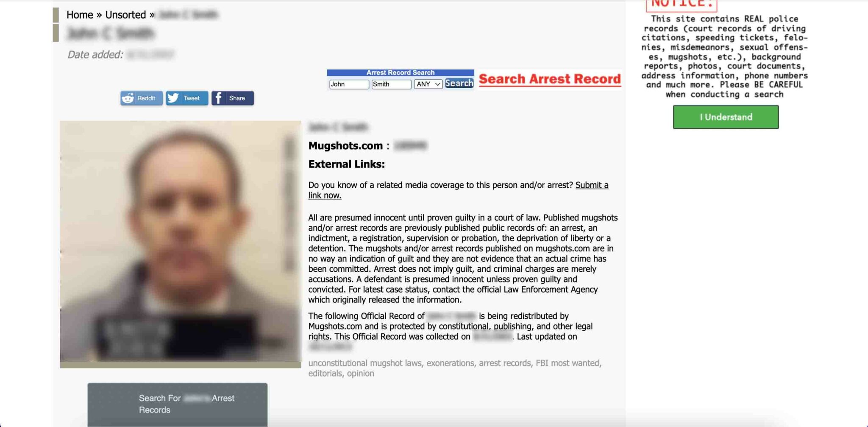Click the blue Search button
Viewport: 868px width, 427px height.
(459, 83)
